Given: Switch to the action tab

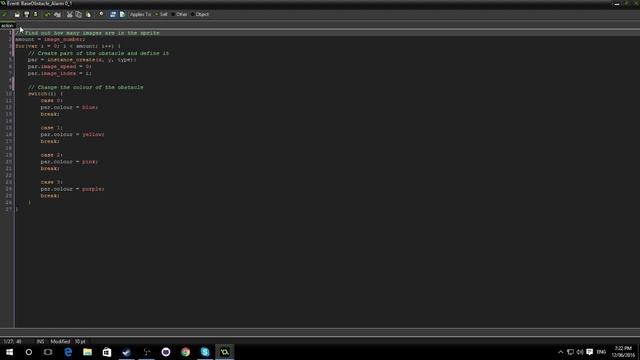Looking at the screenshot, I should click(7, 25).
